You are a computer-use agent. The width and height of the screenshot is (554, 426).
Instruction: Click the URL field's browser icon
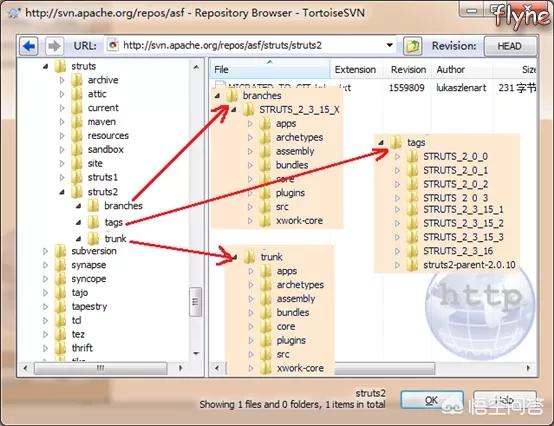click(x=113, y=45)
